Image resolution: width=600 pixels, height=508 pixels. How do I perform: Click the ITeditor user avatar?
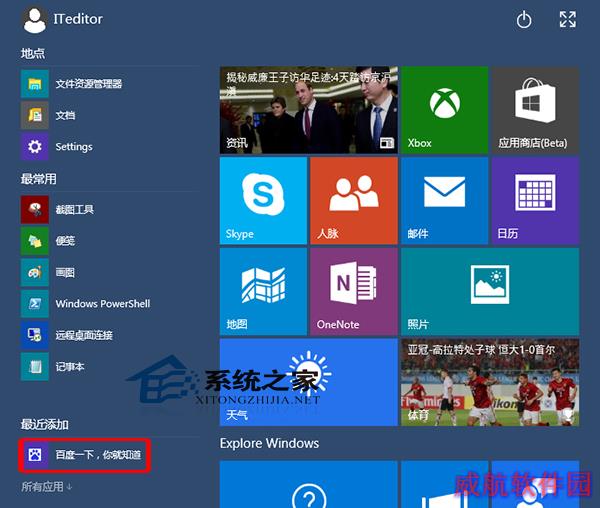click(34, 20)
